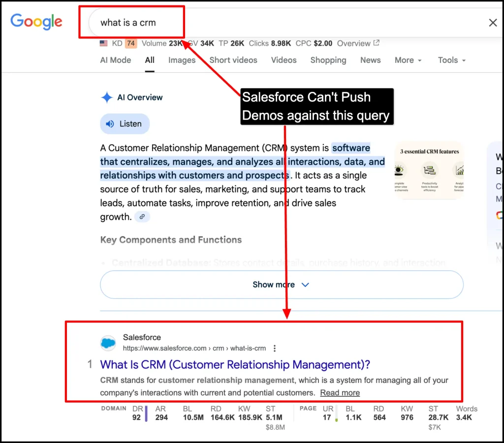Open the three-dot menu beside the Salesforce URL

pyautogui.click(x=274, y=348)
